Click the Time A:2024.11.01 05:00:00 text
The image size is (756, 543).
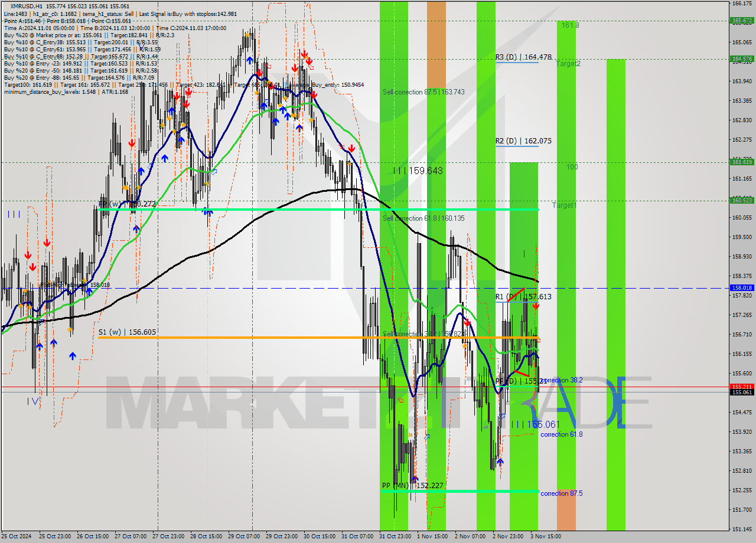tap(39, 28)
